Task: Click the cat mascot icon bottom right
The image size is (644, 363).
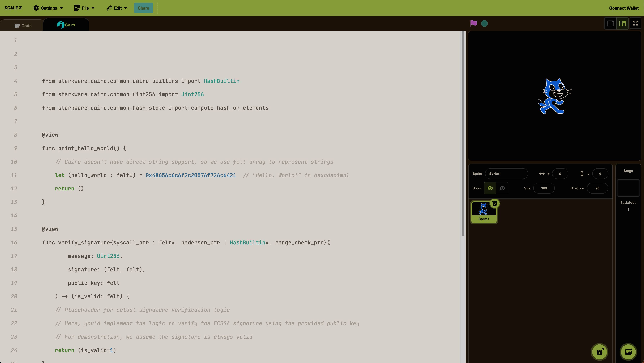Action: (x=599, y=351)
